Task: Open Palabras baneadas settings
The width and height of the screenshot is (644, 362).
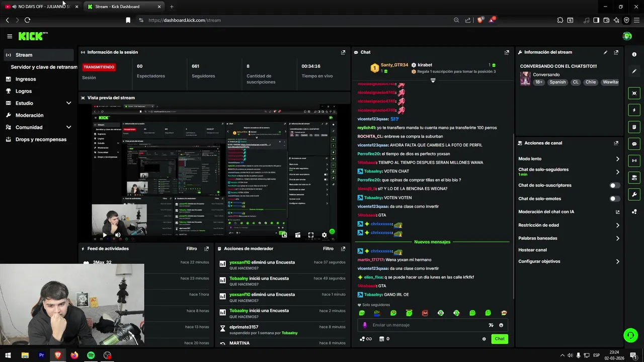Action: pos(569,238)
